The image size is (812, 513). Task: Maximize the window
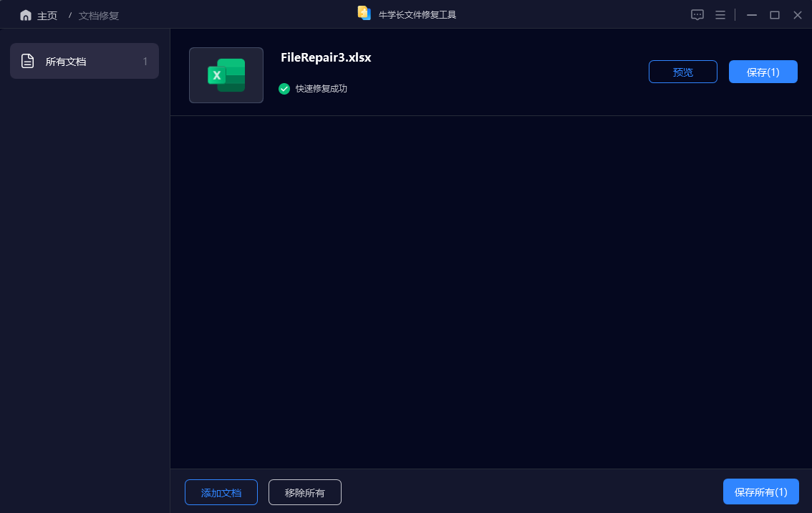coord(774,15)
